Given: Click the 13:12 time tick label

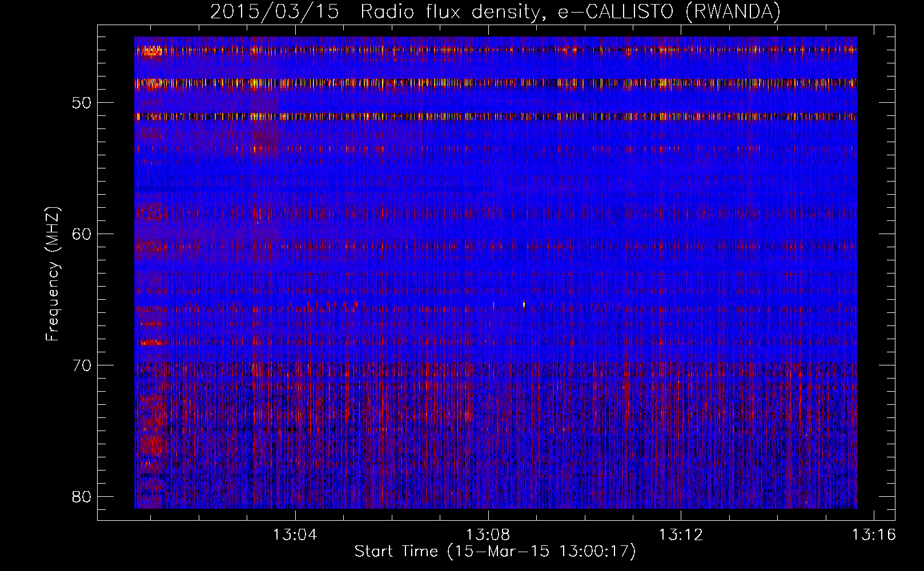Looking at the screenshot, I should click(681, 535).
